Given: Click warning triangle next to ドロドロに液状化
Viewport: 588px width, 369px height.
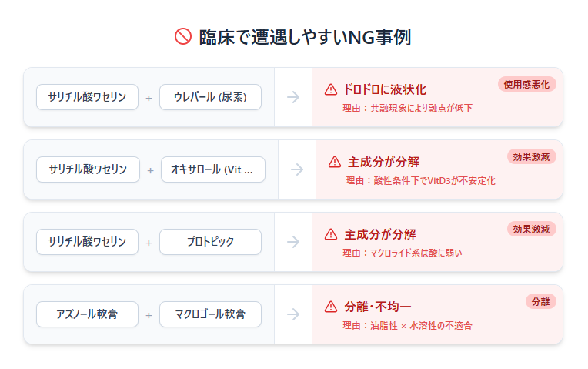Looking at the screenshot, I should (x=331, y=89).
